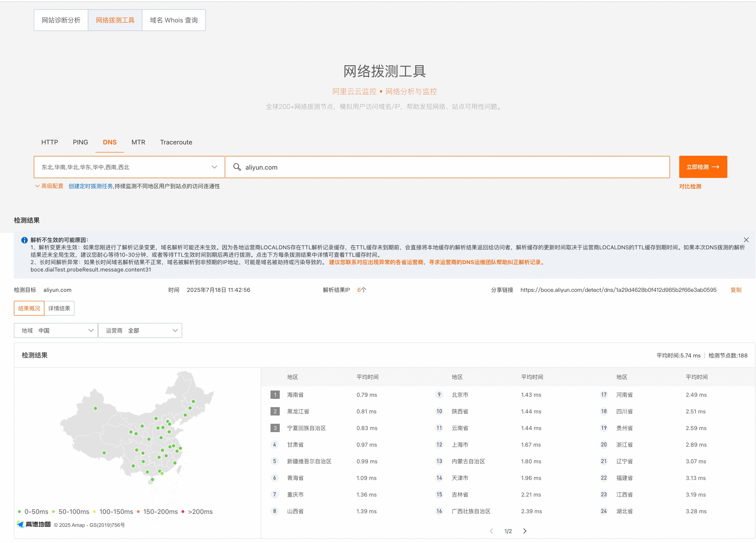Select the 福建省 row
This screenshot has width=756, height=543.
pos(673,478)
